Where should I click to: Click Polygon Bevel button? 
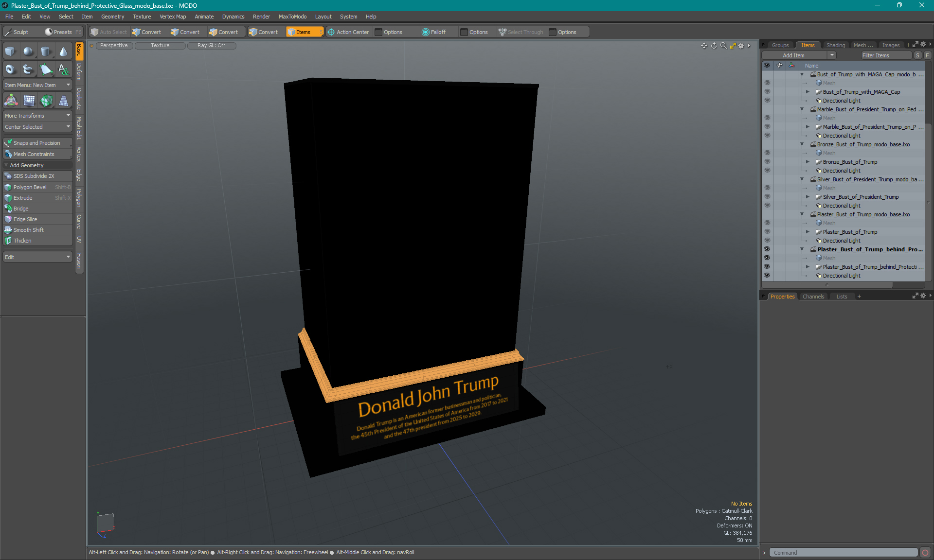tap(37, 187)
